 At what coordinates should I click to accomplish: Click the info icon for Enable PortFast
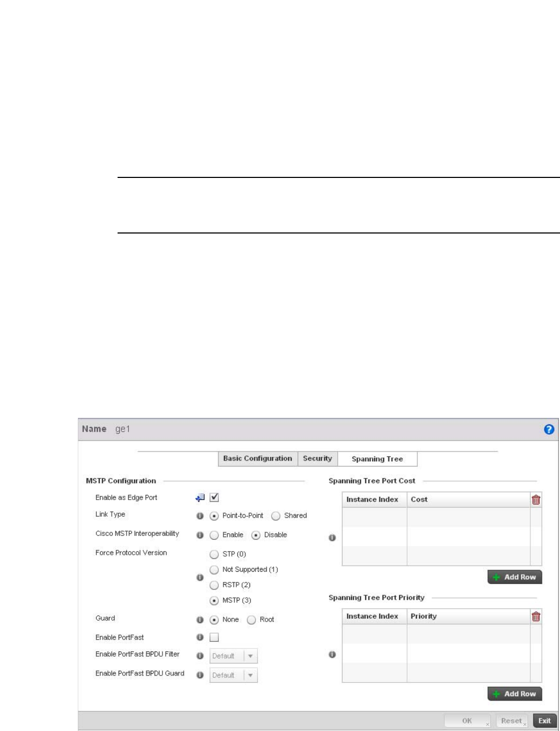click(x=200, y=637)
